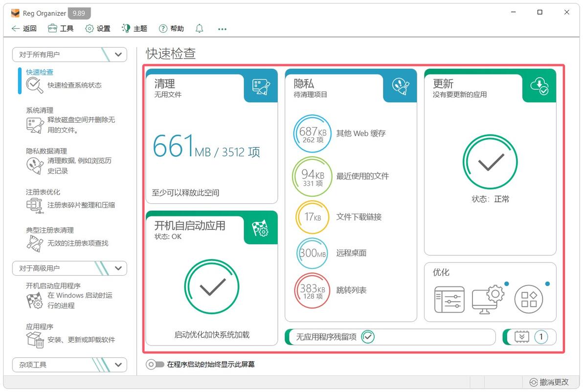Screen dimensions: 583x392
Task: Click the 系统清理 sidebar icon
Action: pyautogui.click(x=35, y=125)
